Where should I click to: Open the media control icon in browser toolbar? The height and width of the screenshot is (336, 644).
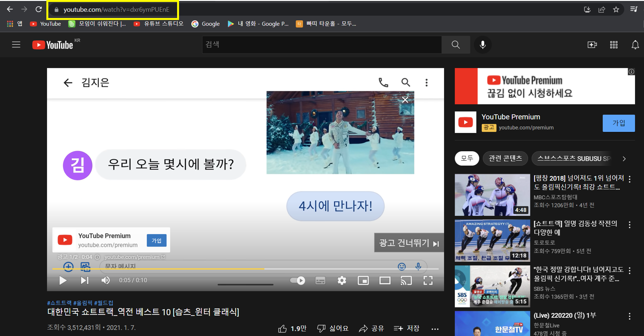point(634,9)
